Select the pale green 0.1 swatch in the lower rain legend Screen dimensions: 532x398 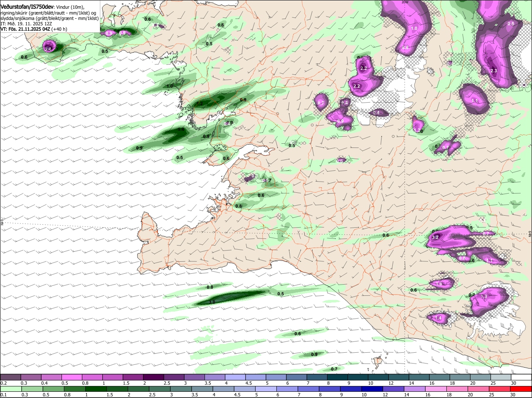coord(10,389)
